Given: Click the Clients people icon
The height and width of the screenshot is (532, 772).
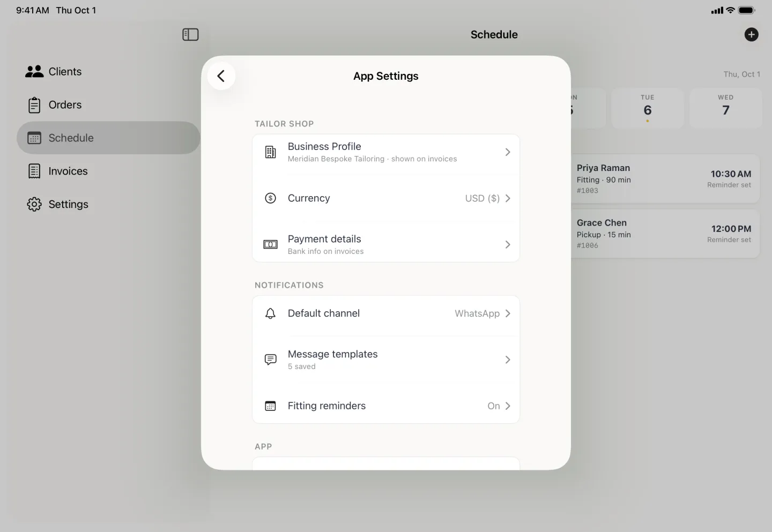Looking at the screenshot, I should point(34,71).
